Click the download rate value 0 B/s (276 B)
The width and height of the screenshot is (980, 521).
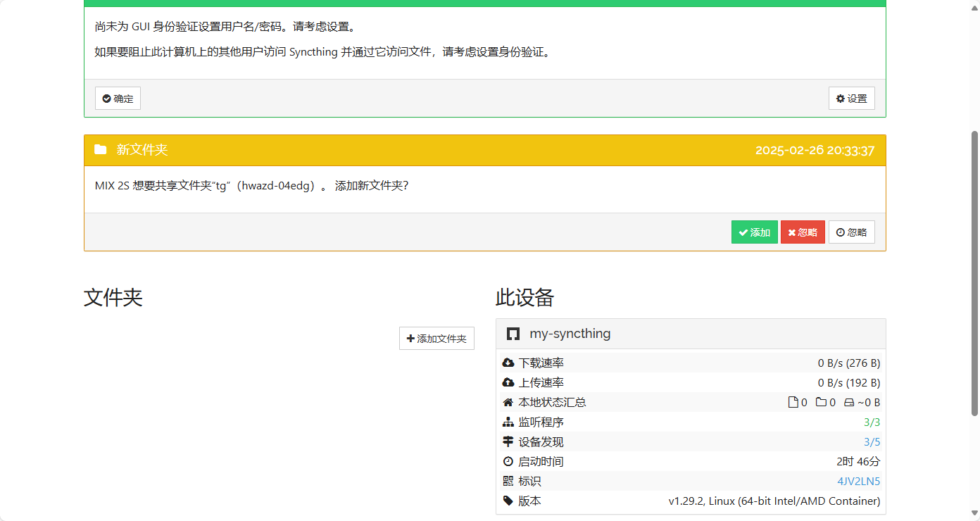[x=849, y=363]
